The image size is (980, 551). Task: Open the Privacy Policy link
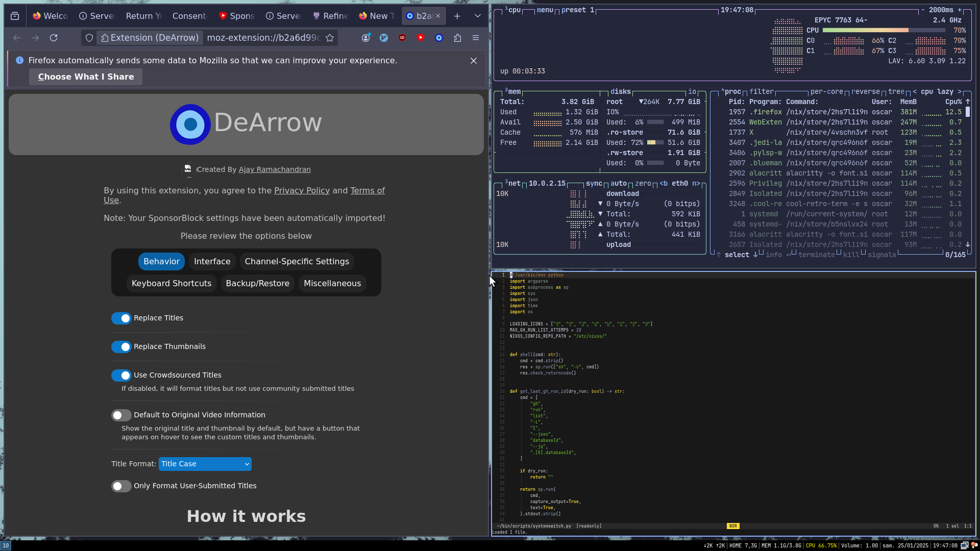302,190
